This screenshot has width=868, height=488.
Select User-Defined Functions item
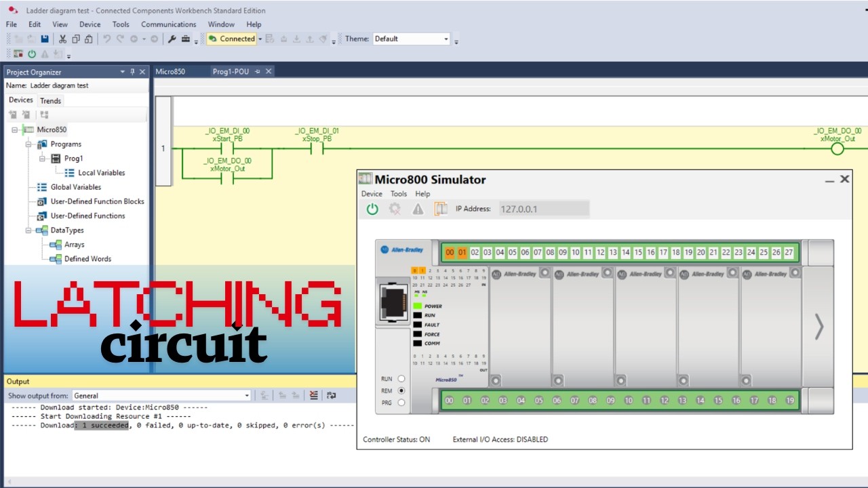tap(87, 216)
